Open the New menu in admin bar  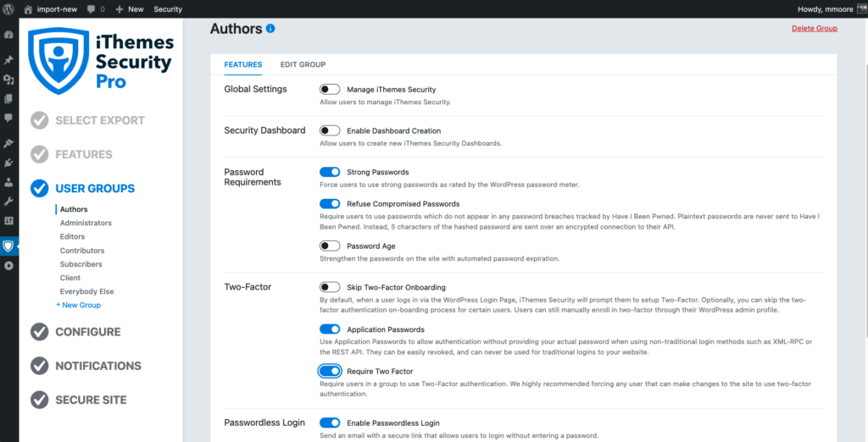[129, 9]
